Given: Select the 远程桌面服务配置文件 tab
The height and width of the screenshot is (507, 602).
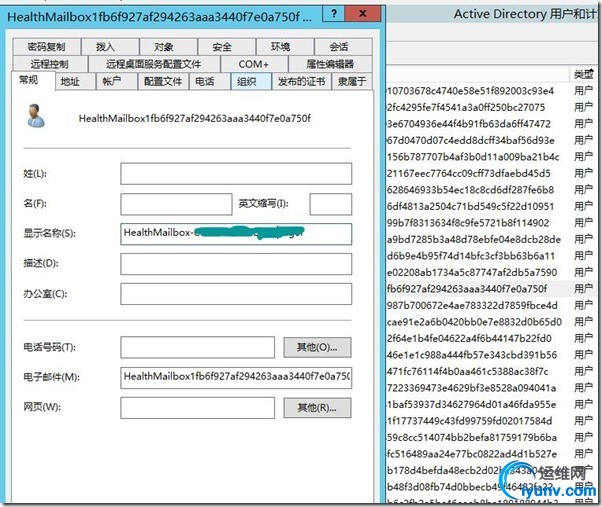Looking at the screenshot, I should pyautogui.click(x=154, y=64).
